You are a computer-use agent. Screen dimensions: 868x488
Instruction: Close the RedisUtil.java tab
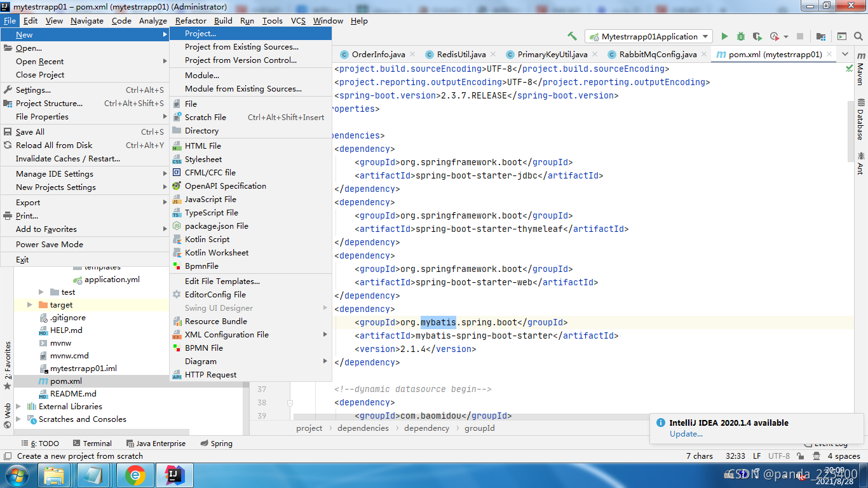click(x=492, y=55)
